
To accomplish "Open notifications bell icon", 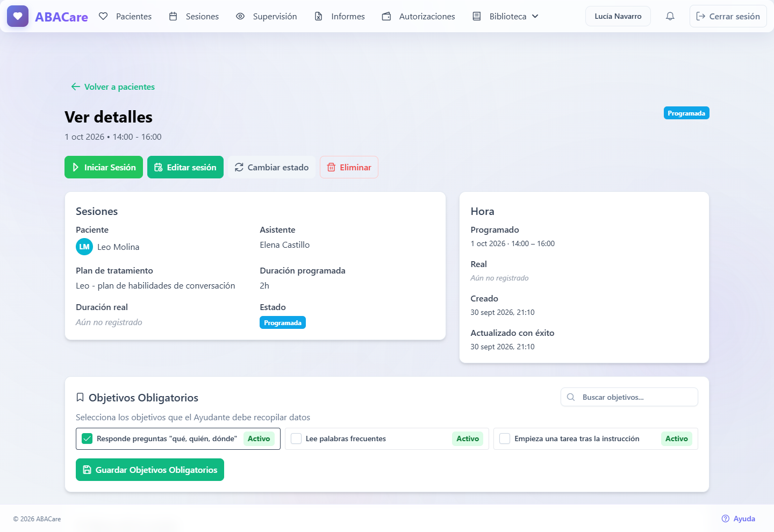I will [x=670, y=16].
